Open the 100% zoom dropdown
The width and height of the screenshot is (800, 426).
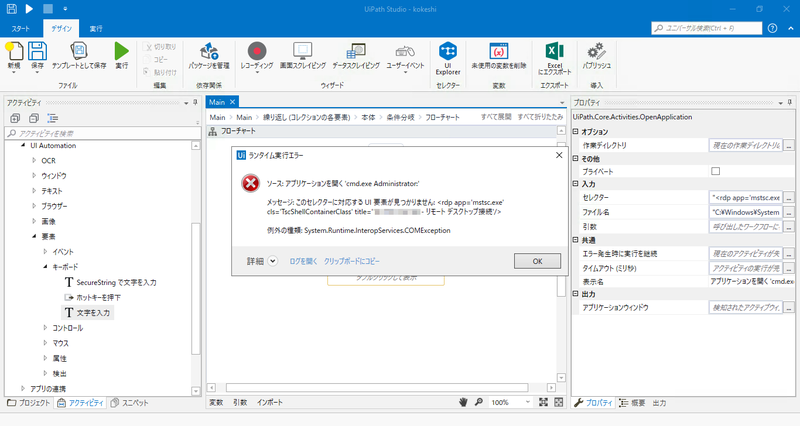pos(528,402)
